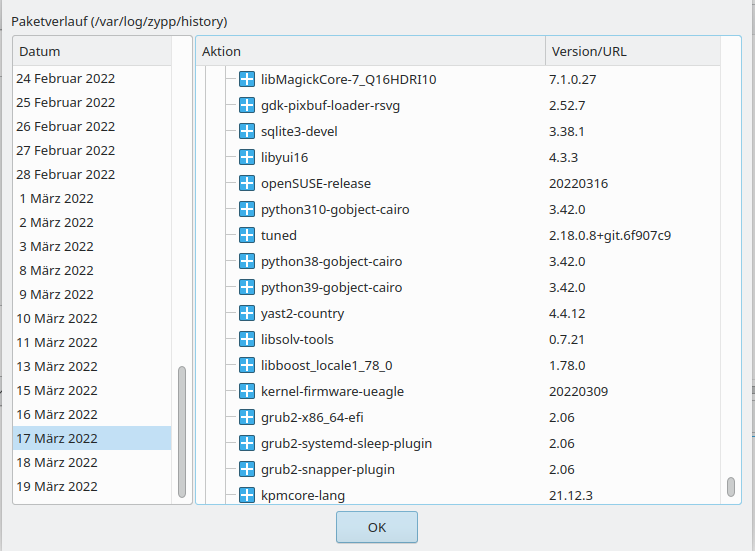Click version 2.18.0.8+git.6f907c9 cell

point(610,236)
